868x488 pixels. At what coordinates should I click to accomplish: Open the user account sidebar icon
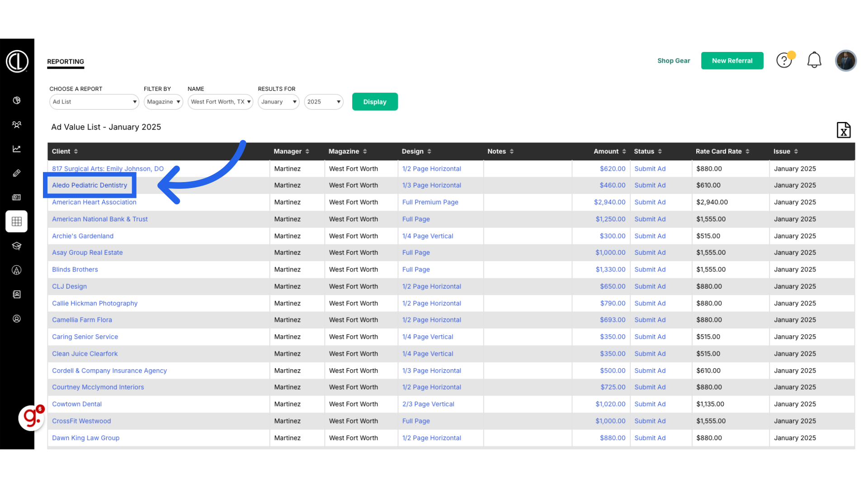tap(17, 319)
